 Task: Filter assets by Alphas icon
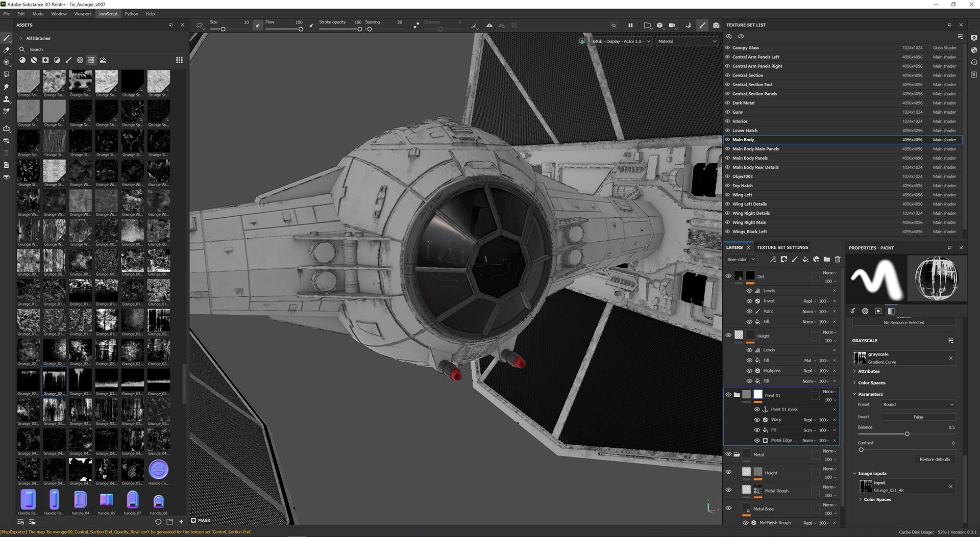(80, 60)
